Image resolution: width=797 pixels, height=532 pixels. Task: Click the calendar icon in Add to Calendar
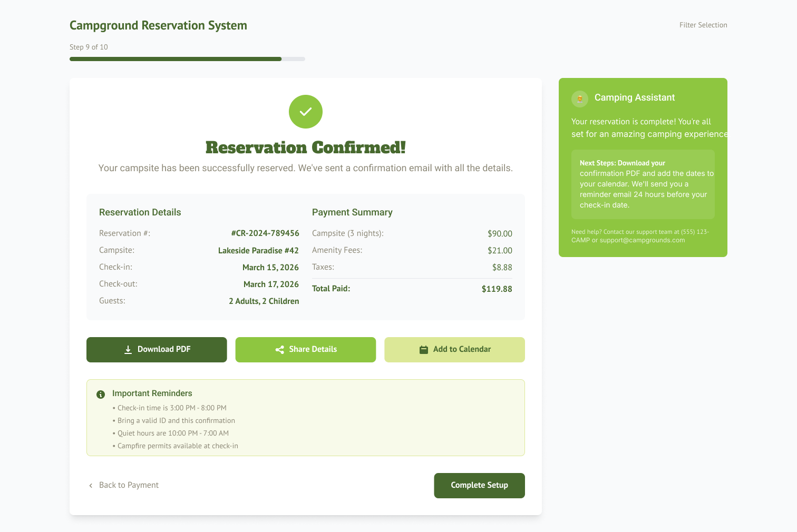click(x=424, y=350)
